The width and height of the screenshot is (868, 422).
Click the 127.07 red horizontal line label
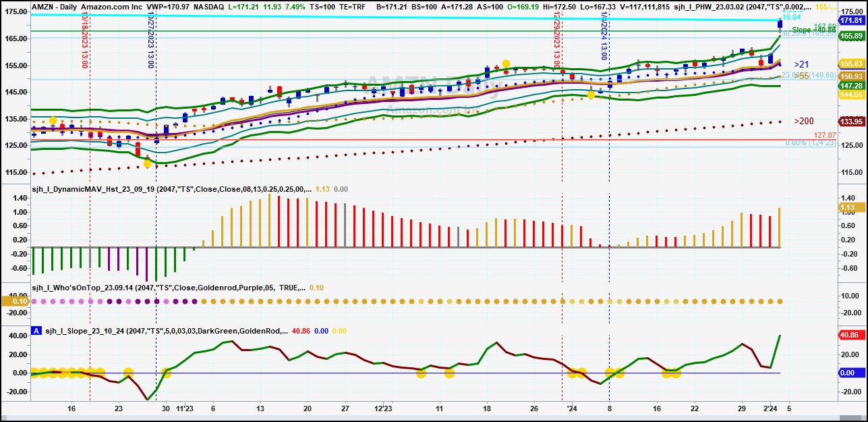pyautogui.click(x=824, y=135)
